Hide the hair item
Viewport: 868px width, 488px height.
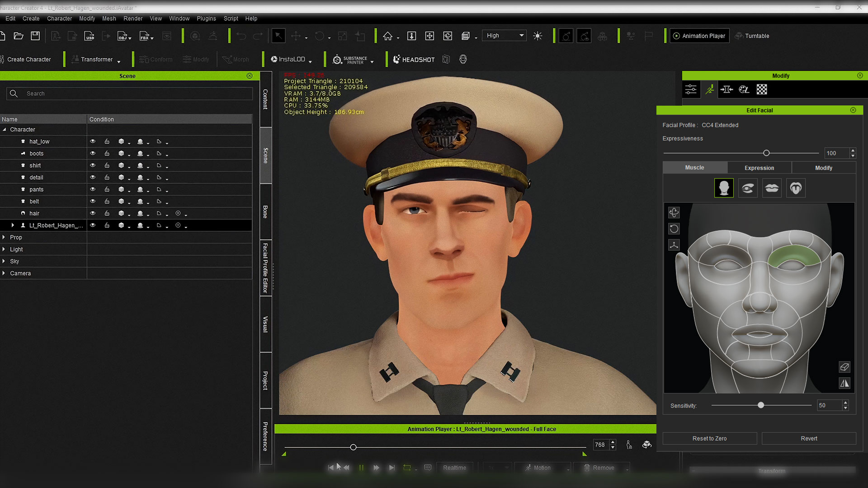[x=93, y=213]
